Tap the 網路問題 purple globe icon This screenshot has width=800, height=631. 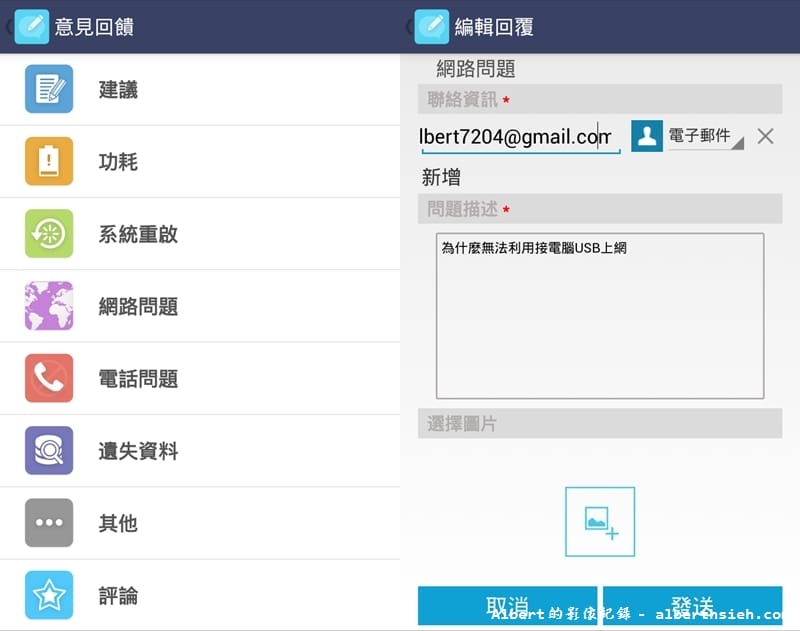click(x=49, y=306)
